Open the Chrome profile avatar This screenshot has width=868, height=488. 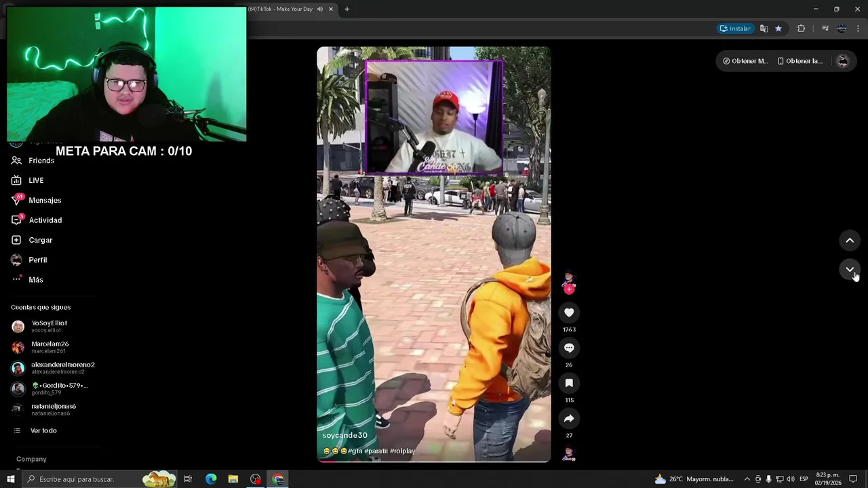click(x=842, y=28)
